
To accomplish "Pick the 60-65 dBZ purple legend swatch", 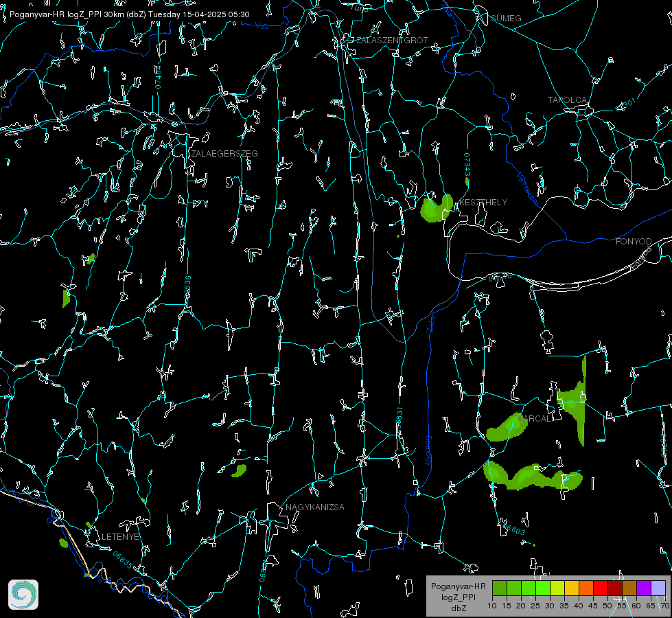I will click(x=644, y=588).
